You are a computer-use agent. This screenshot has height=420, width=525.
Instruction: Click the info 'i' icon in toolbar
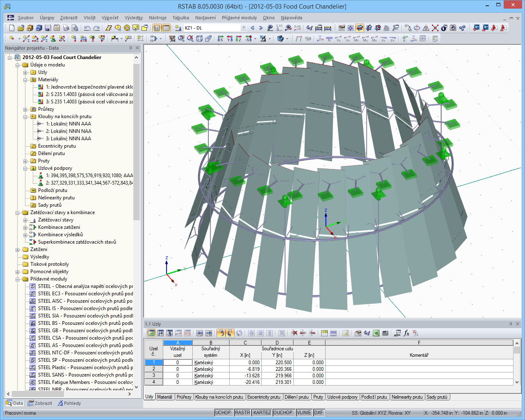[x=444, y=28]
